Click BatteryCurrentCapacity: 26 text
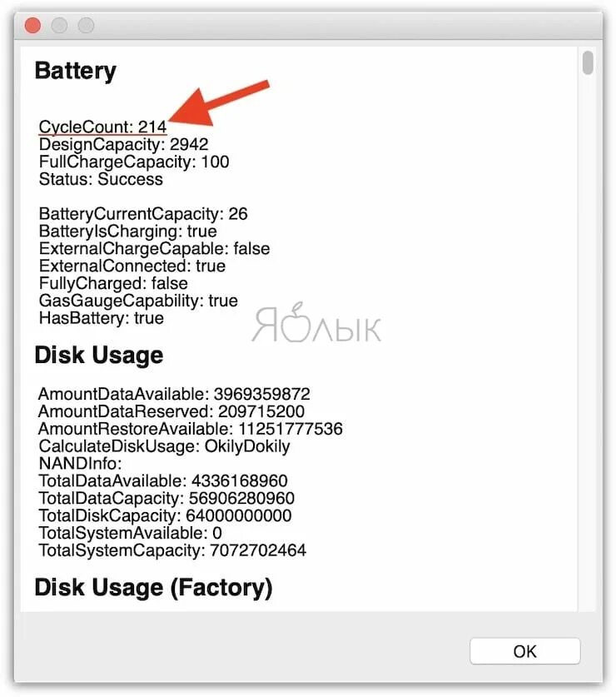 click(143, 214)
